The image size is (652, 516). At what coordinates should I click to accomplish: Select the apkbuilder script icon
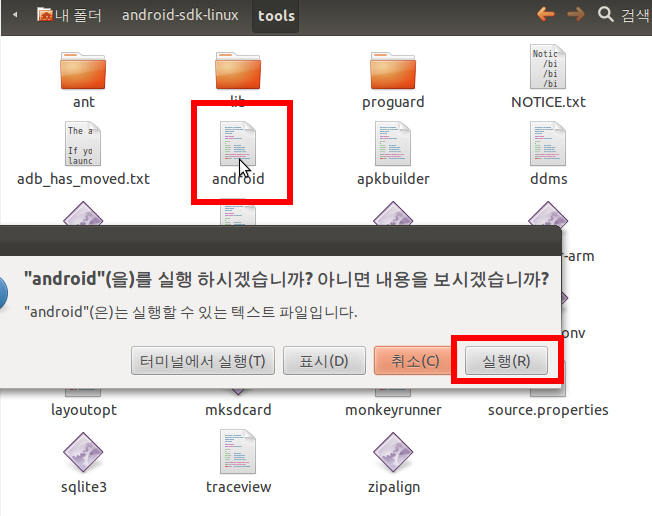[393, 143]
